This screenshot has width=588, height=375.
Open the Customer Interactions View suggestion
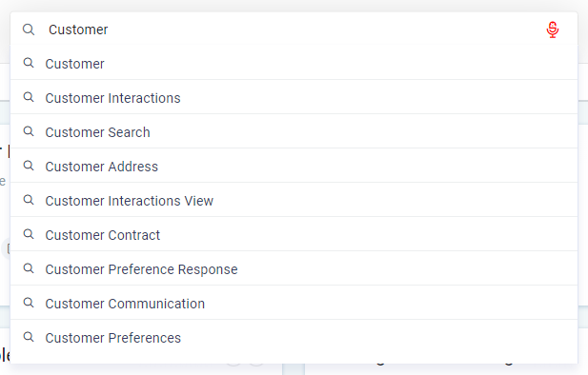(294, 200)
